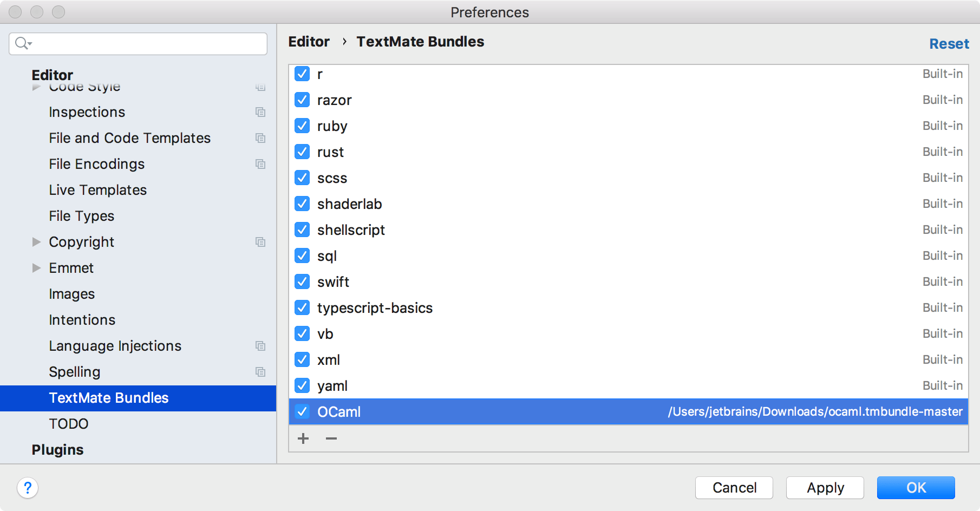
Task: Uncheck the ruby bundle checkbox
Action: point(302,126)
